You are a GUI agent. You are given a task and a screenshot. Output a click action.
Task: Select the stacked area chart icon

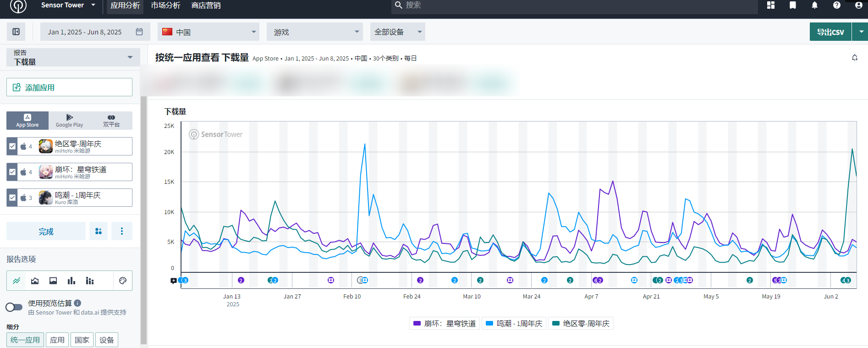[x=53, y=281]
